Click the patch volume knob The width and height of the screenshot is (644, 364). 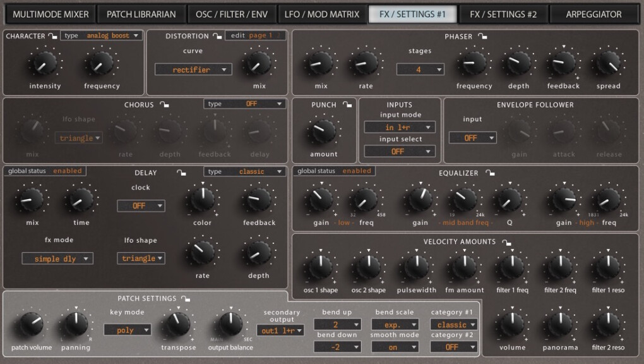pos(31,324)
